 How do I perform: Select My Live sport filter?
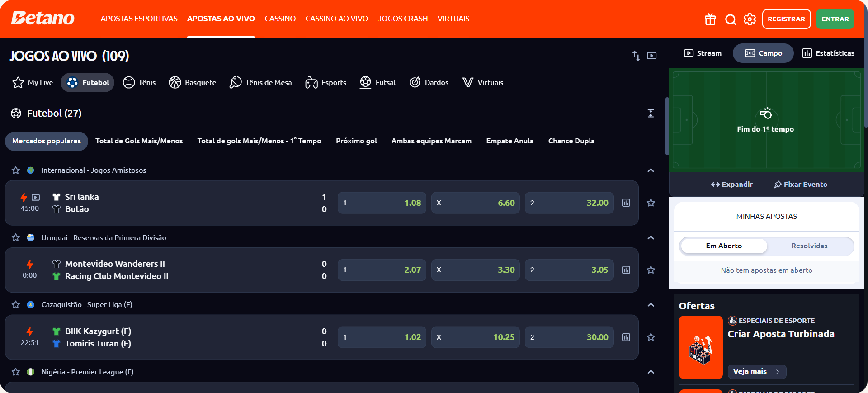coord(33,82)
